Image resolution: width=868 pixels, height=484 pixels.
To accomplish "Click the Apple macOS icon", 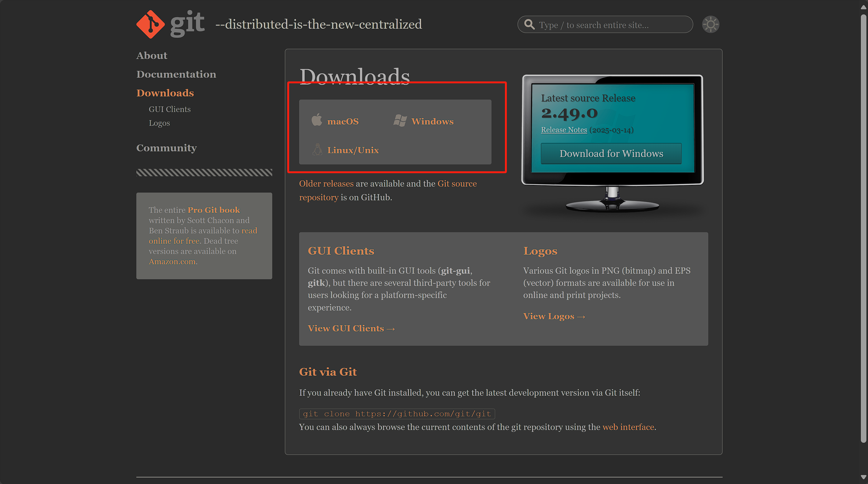I will (317, 120).
